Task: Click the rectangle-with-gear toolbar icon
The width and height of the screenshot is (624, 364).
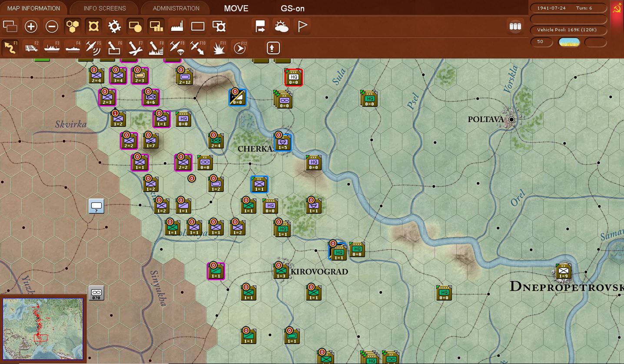Action: pos(219,26)
